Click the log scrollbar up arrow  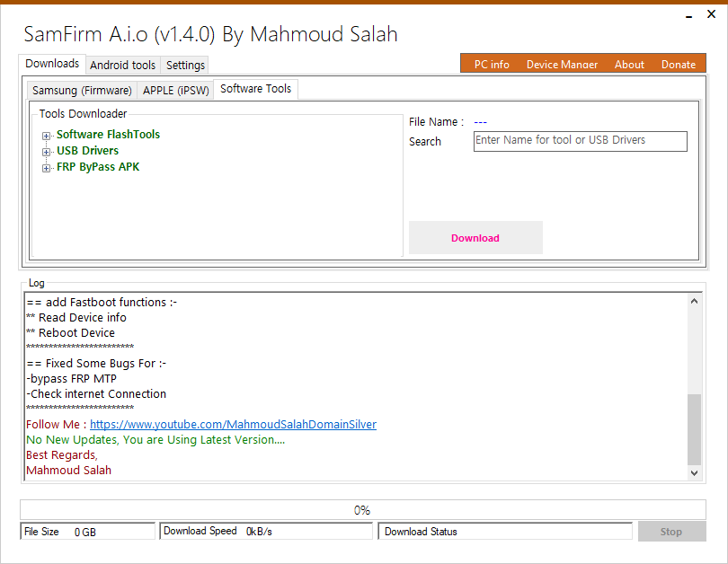tap(694, 301)
